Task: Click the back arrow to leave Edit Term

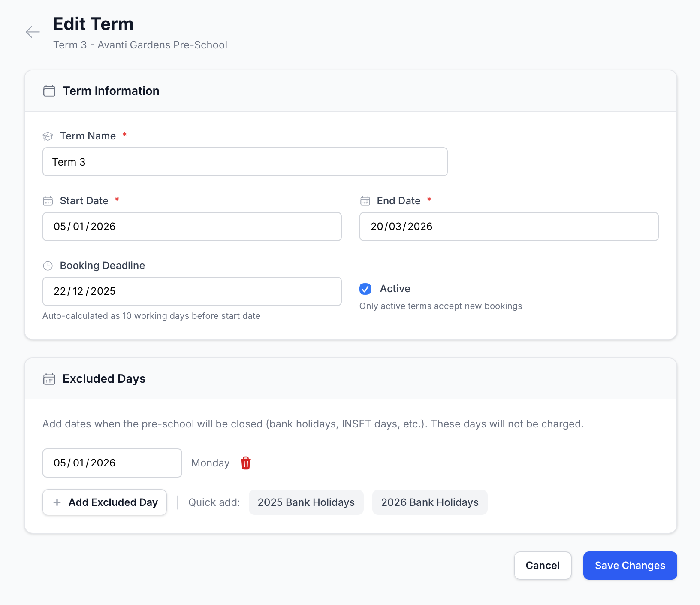Action: [x=33, y=32]
